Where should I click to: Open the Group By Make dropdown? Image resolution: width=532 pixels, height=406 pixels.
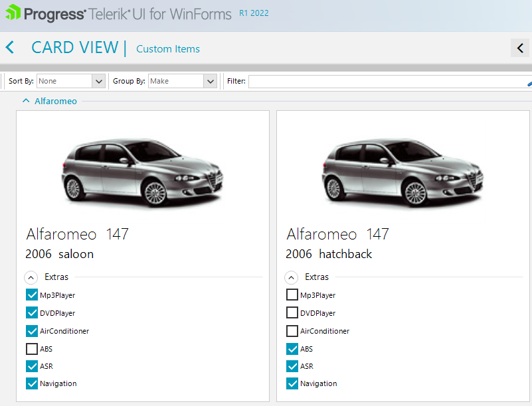tap(211, 82)
